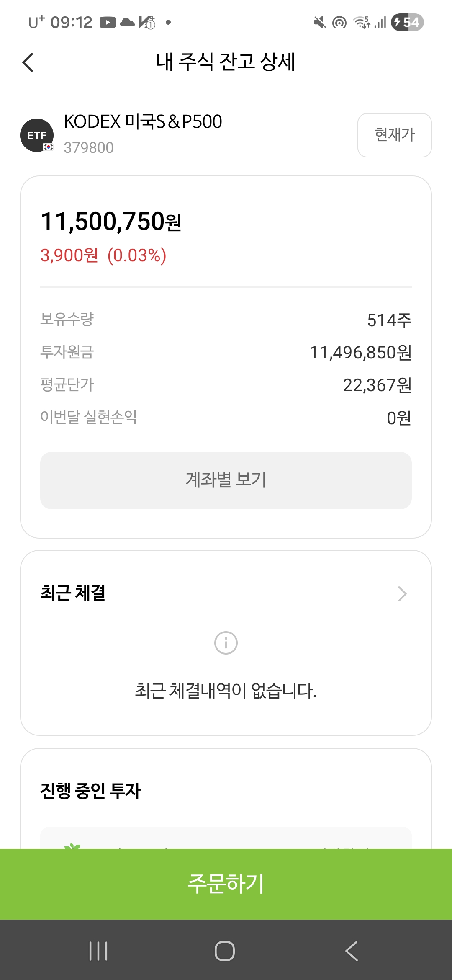The height and width of the screenshot is (980, 452).
Task: Tap the stock code 379800
Action: click(x=89, y=148)
